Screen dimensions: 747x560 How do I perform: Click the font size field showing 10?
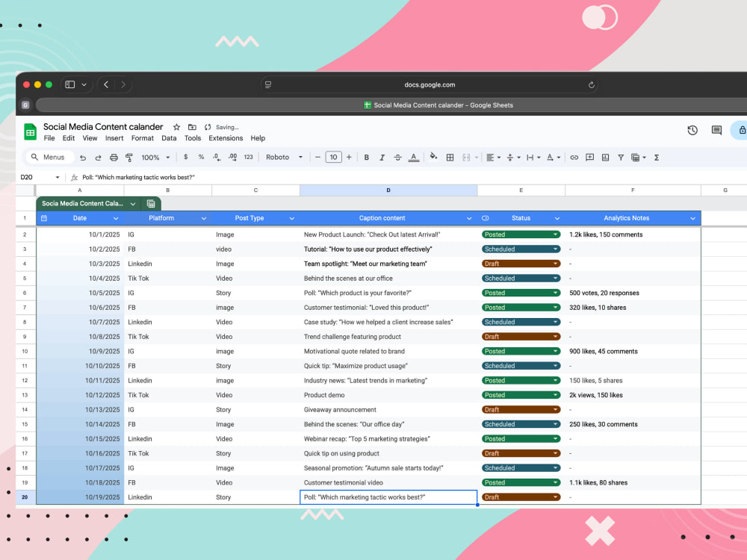333,157
